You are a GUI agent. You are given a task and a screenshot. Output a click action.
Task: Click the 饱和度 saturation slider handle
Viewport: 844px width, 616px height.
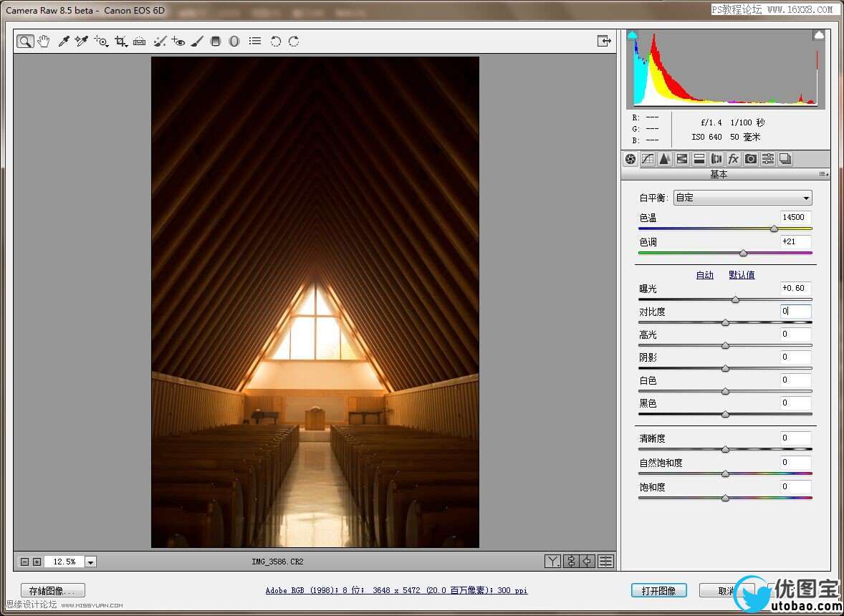pyautogui.click(x=725, y=499)
